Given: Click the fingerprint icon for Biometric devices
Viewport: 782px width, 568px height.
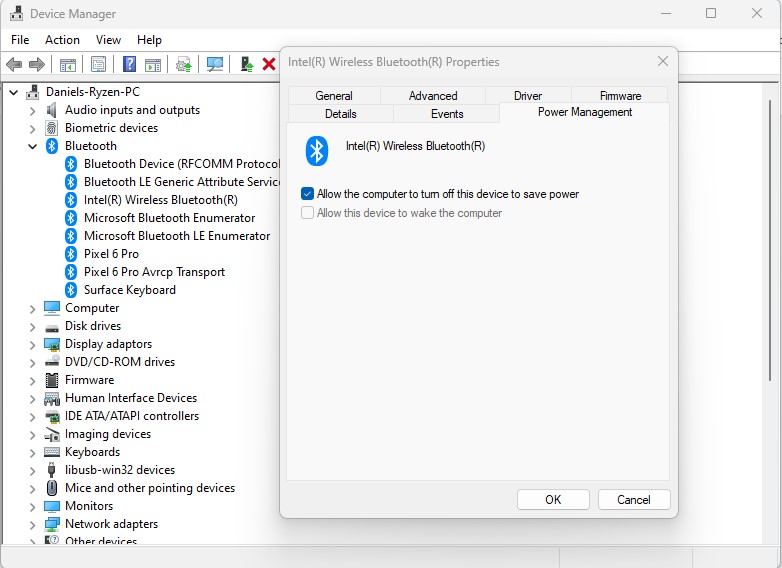Looking at the screenshot, I should (51, 128).
